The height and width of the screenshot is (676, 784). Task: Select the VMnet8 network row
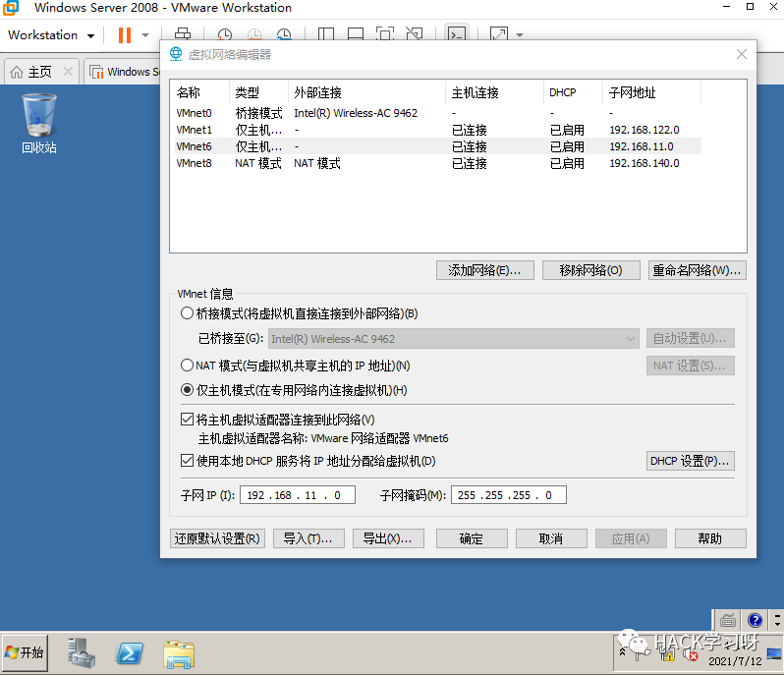click(438, 163)
